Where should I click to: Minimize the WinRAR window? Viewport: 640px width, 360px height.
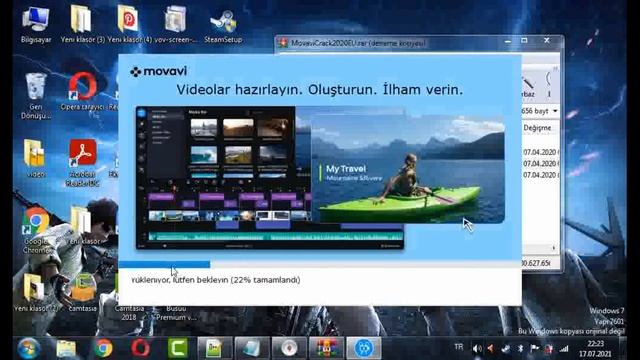click(x=508, y=40)
